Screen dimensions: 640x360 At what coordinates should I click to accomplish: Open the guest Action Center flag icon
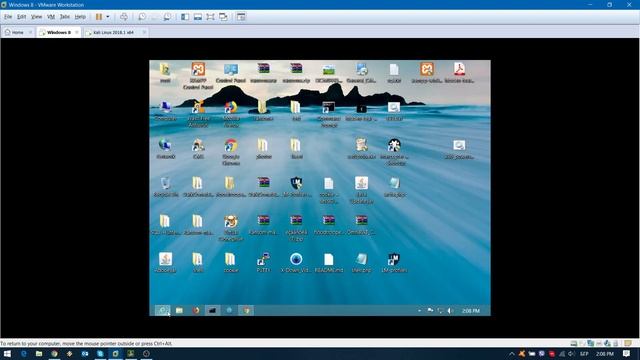(x=430, y=311)
